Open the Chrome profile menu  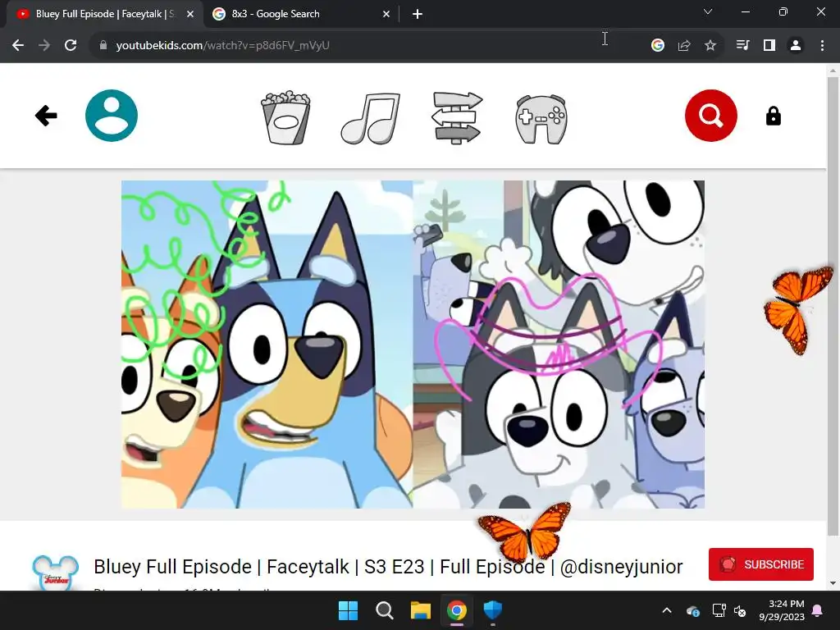pyautogui.click(x=796, y=46)
